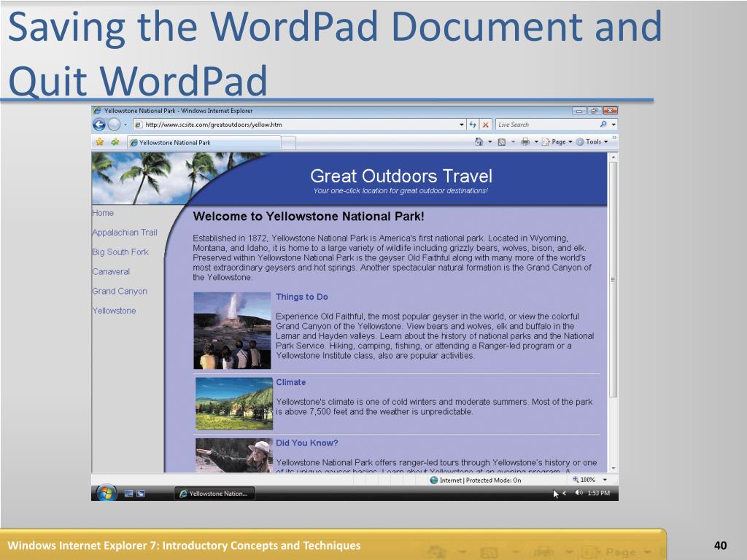Click the Climate heading
This screenshot has height=560, width=747.
coord(290,382)
